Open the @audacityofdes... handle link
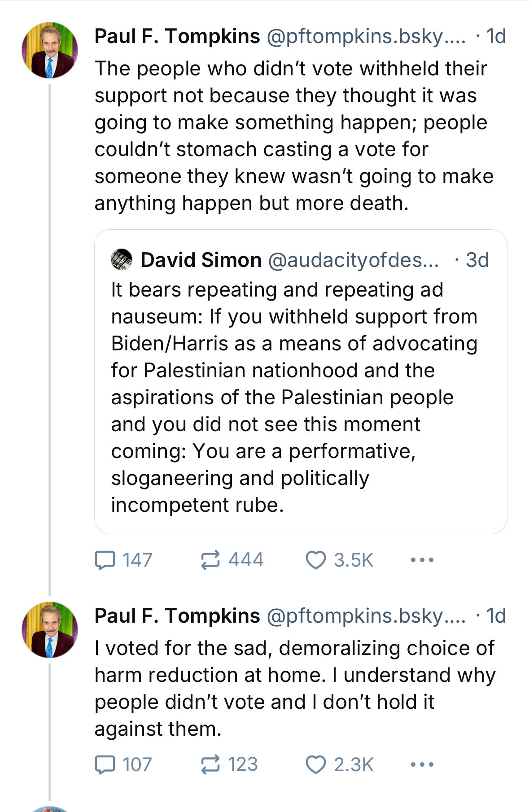 354,260
